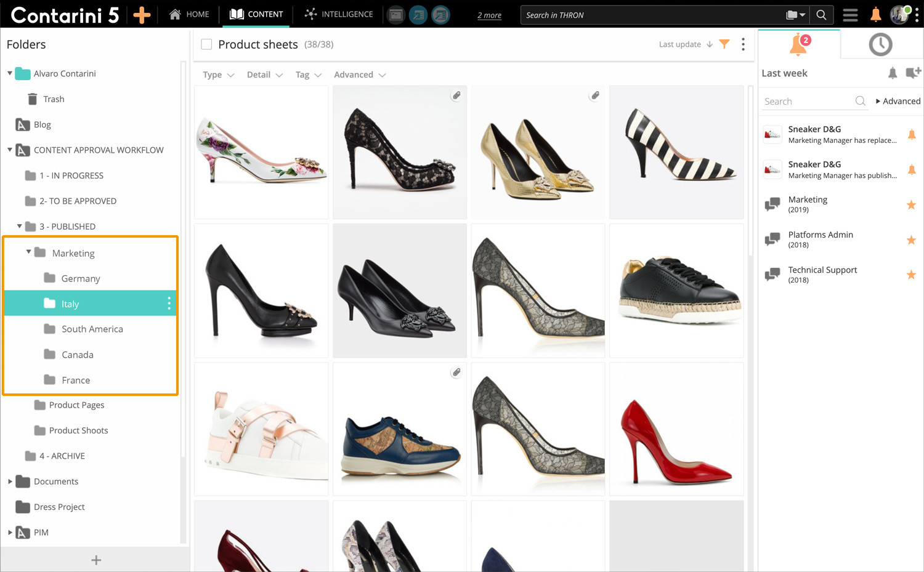
Task: Toggle the star for Platforms Admin
Action: click(911, 240)
